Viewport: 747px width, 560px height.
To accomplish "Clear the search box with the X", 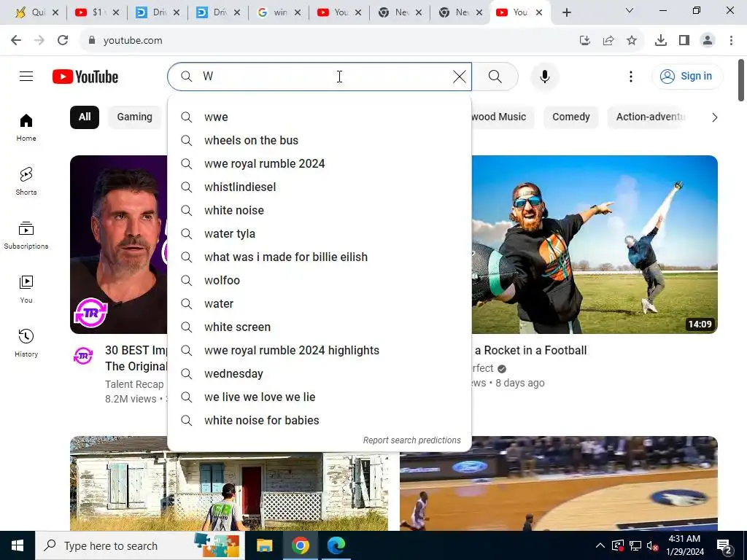I will point(460,76).
